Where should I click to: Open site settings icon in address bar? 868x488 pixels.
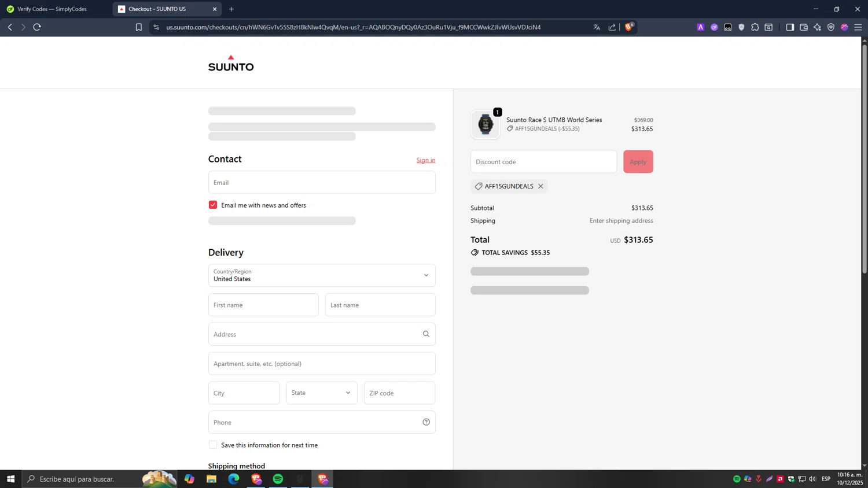pos(156,27)
